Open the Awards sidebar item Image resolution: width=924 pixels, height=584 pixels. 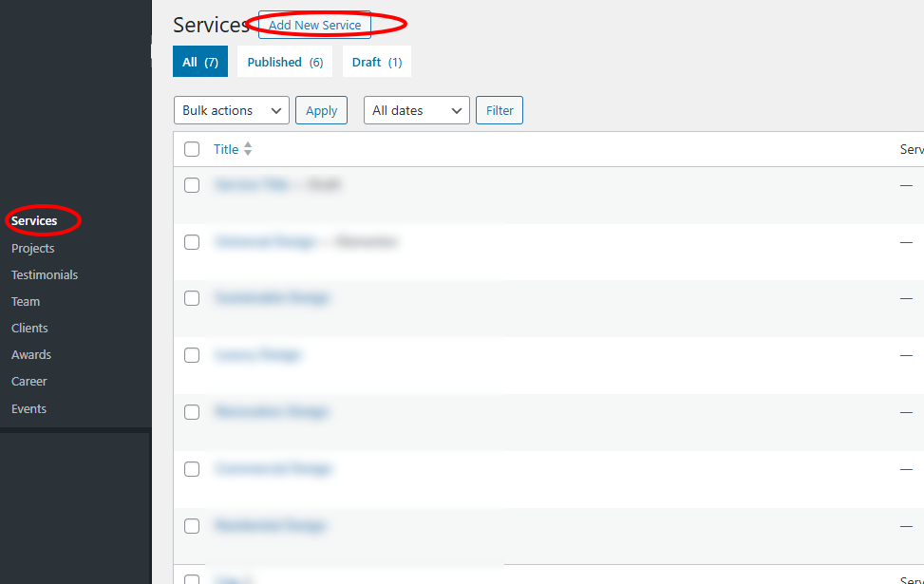click(x=31, y=354)
